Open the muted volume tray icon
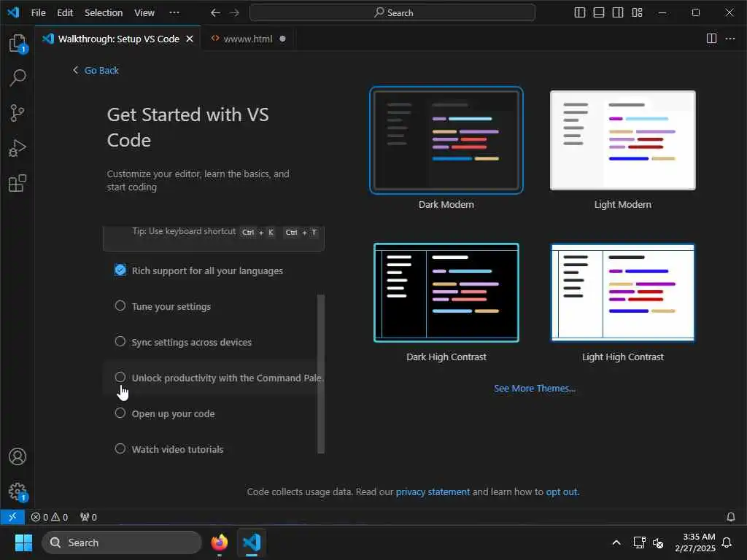This screenshot has width=747, height=560. coord(658,542)
